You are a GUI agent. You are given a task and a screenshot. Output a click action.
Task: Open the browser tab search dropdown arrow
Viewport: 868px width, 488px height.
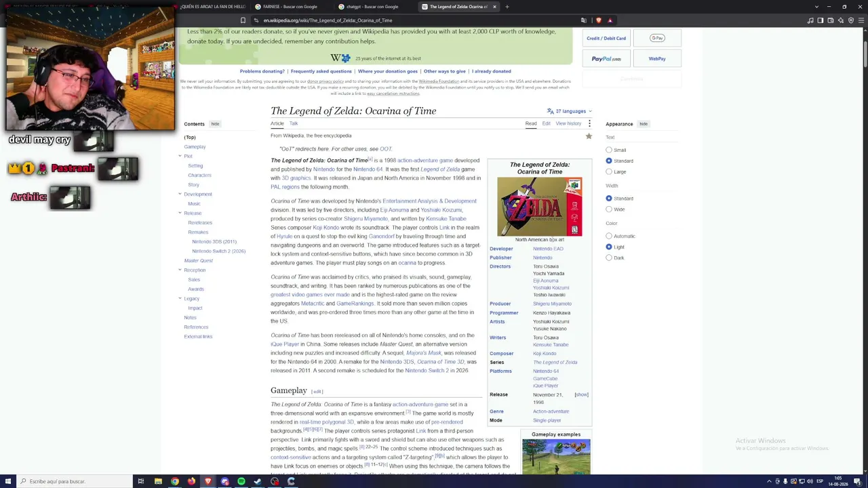click(x=816, y=7)
